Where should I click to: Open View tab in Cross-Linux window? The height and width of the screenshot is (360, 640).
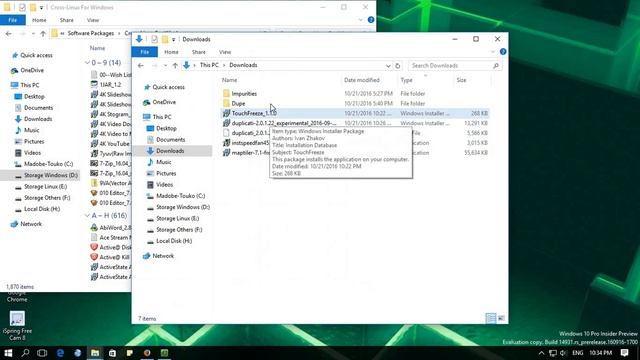pos(93,20)
